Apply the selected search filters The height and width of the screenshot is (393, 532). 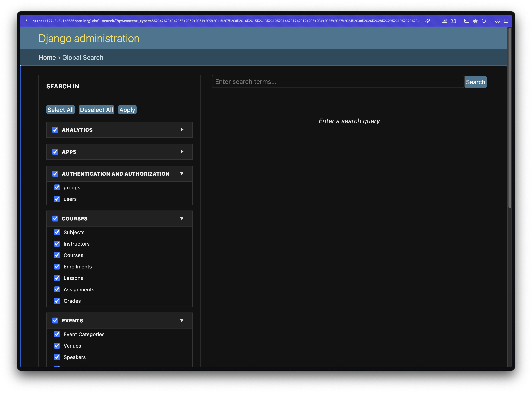(127, 110)
